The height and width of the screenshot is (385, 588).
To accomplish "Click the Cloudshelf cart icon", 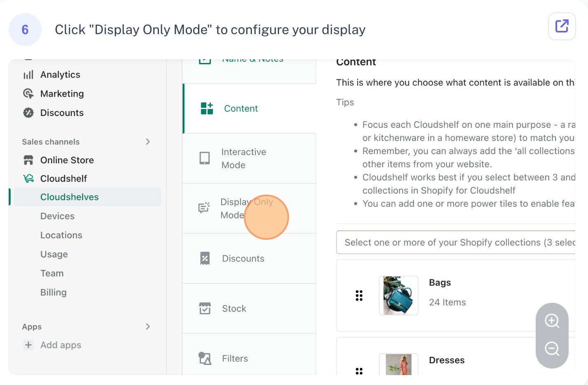I will tap(28, 179).
